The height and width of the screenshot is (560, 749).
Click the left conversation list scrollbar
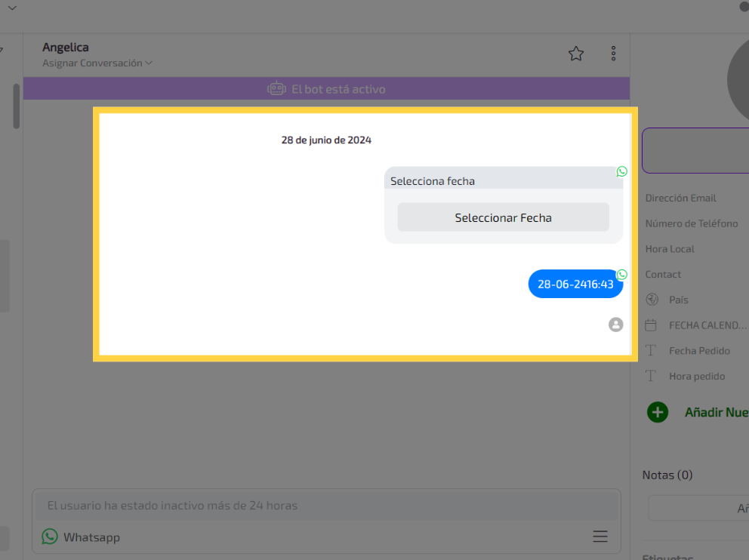(x=16, y=106)
